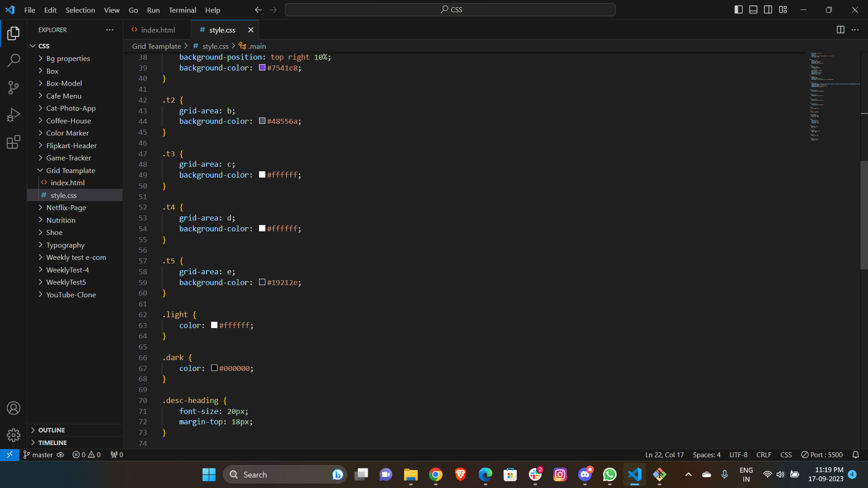Screen dimensions: 868x488
Task: Click Port : 5500 in status bar
Action: pos(822,455)
